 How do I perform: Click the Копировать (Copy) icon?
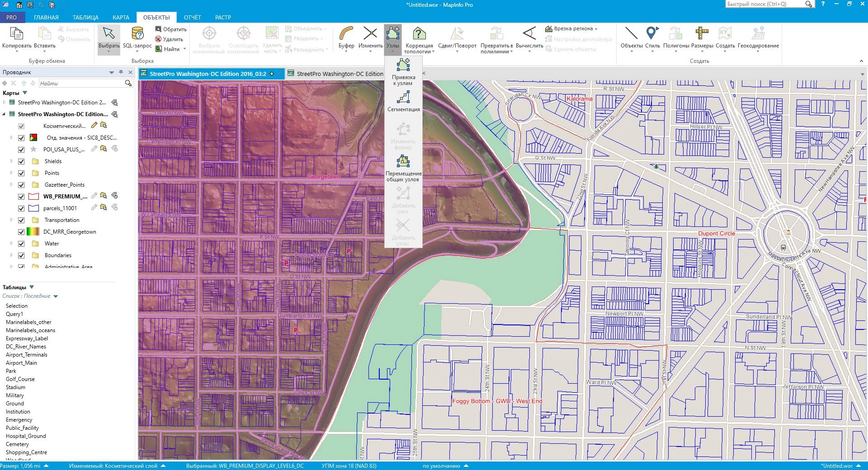17,34
